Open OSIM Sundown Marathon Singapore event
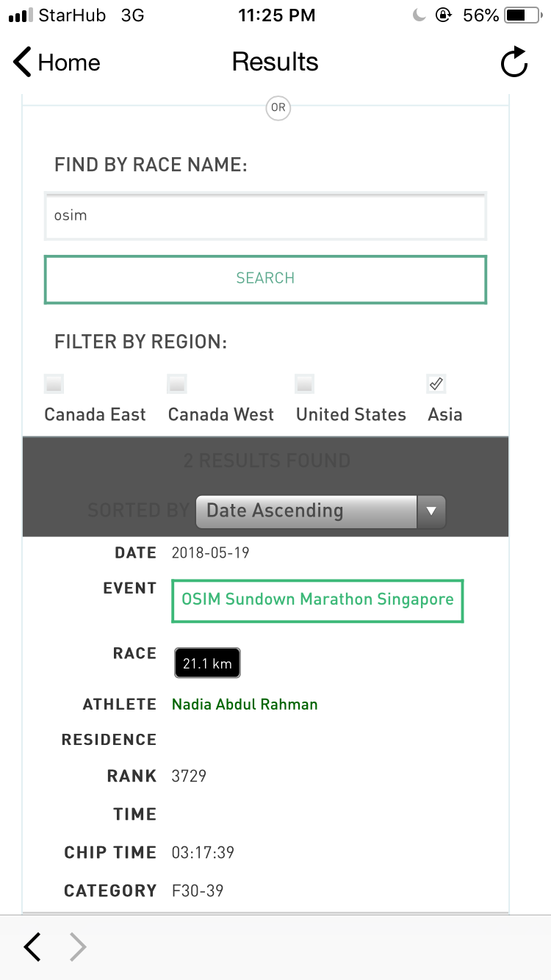Screen dimensions: 551x980 [x=317, y=599]
